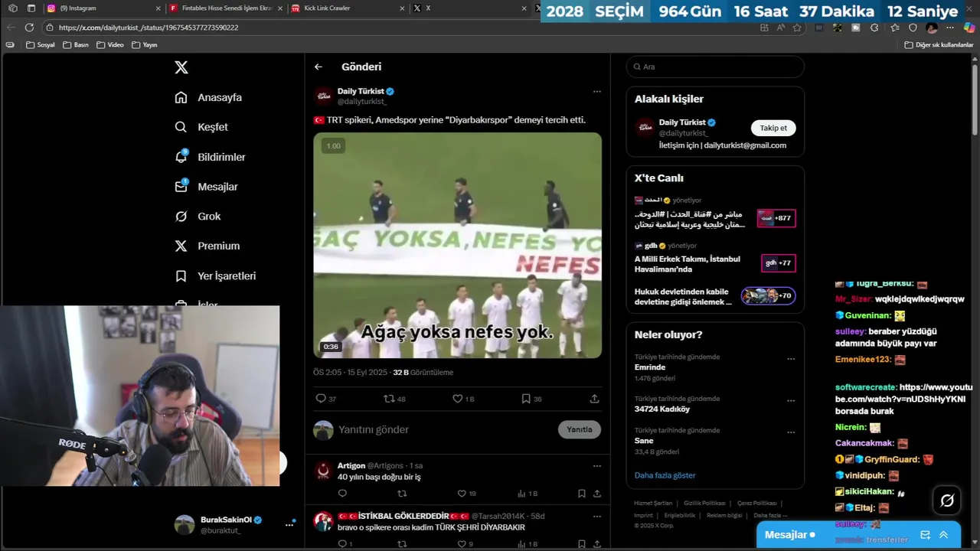Viewport: 980px width, 551px height.
Task: Bookmark Artigon's reply
Action: coord(582,494)
